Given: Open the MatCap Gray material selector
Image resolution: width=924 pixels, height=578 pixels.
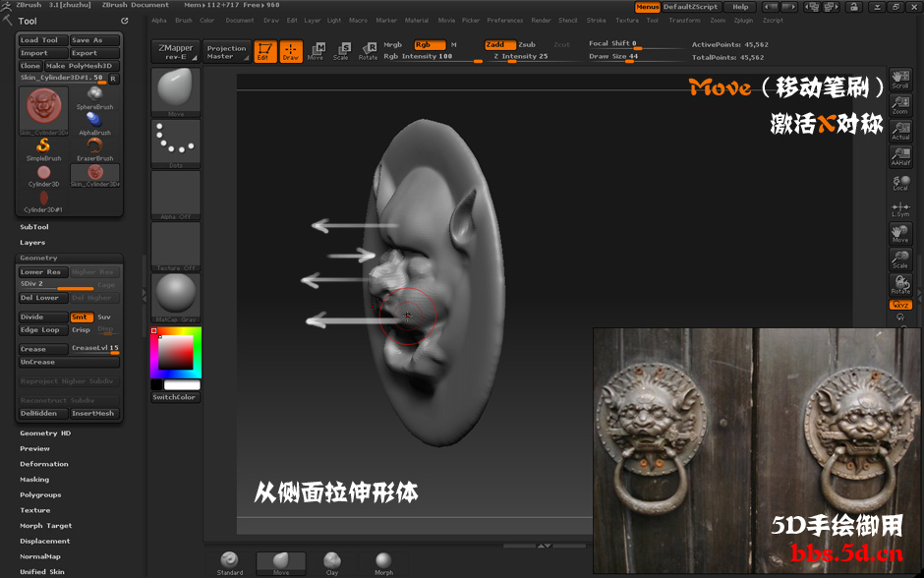Looking at the screenshot, I should (176, 298).
